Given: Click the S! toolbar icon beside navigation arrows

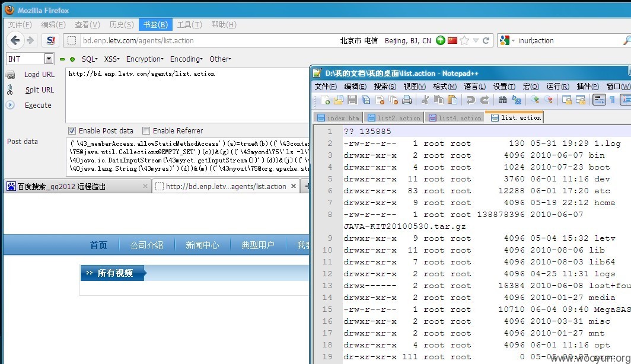Looking at the screenshot, I should pyautogui.click(x=50, y=40).
